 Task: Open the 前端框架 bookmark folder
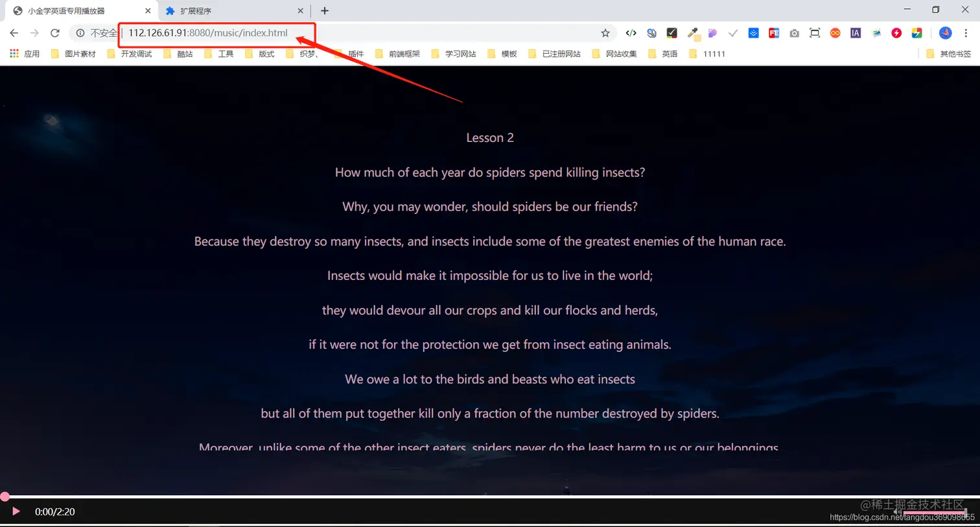pyautogui.click(x=397, y=54)
